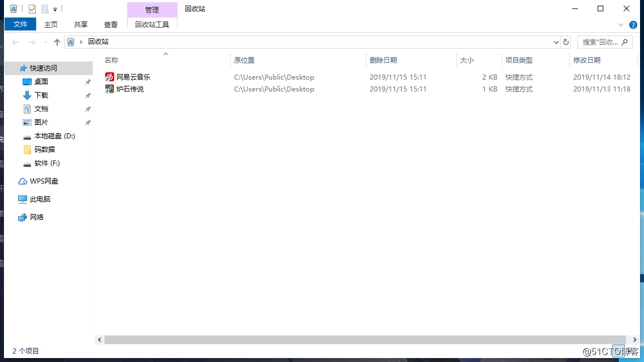
Task: Sort by the 大小 column header
Action: [467, 60]
